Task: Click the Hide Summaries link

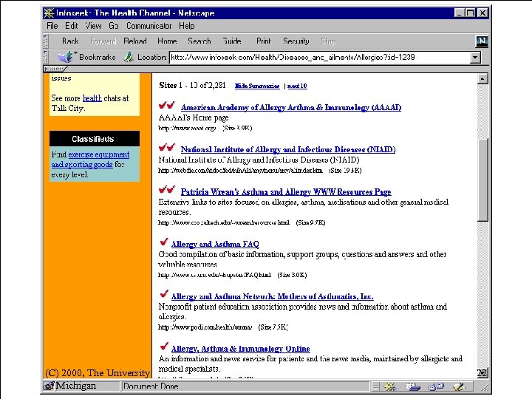Action: pyautogui.click(x=257, y=86)
